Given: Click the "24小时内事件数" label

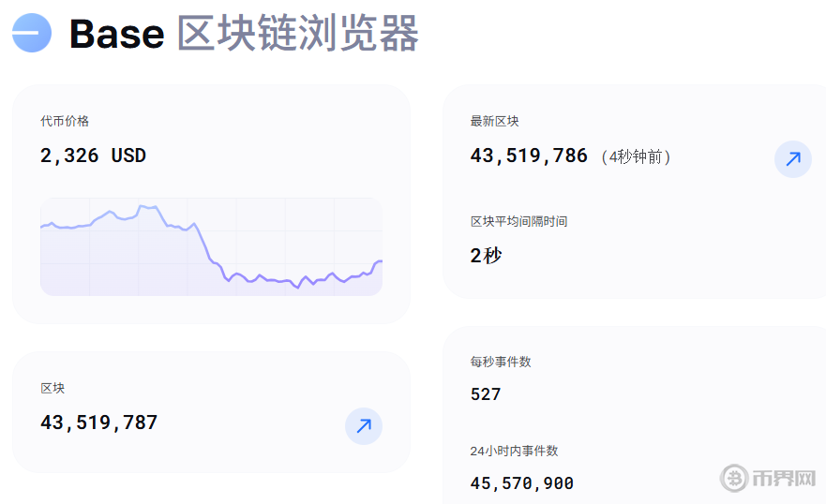Looking at the screenshot, I should (x=514, y=451).
